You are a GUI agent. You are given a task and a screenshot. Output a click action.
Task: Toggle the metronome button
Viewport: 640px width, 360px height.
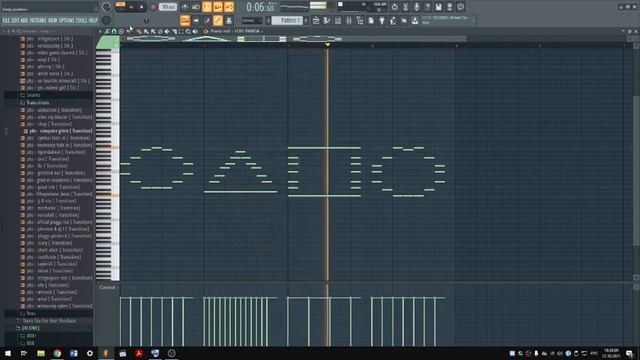pos(185,7)
